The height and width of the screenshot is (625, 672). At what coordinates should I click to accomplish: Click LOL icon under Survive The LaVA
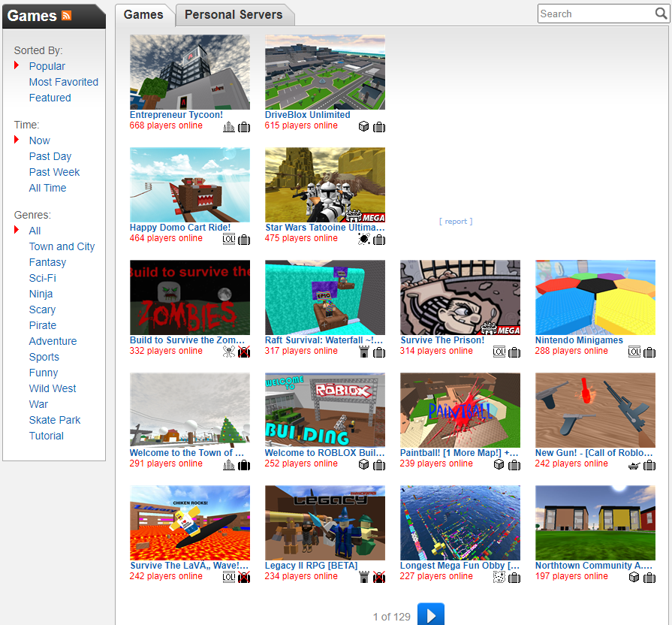tap(229, 578)
